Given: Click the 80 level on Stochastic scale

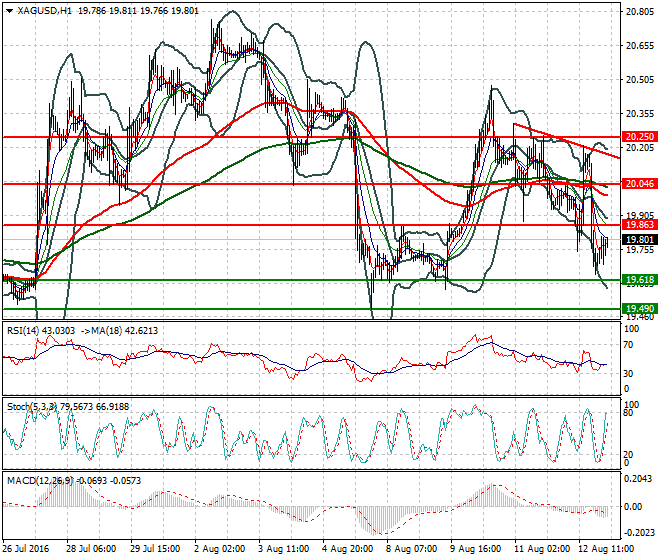Looking at the screenshot, I should pyautogui.click(x=629, y=412).
